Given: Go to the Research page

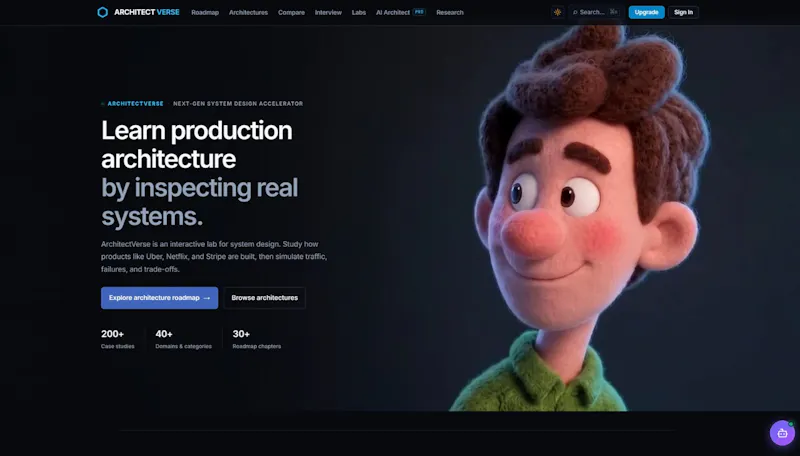Looking at the screenshot, I should pos(450,12).
